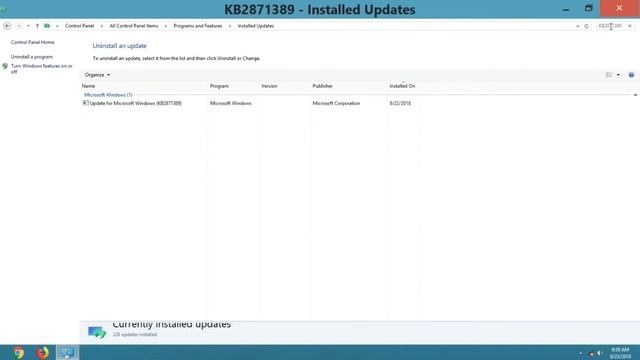Viewport: 640px width, 360px height.
Task: Select All Control Panel Items breadcrumb
Action: click(x=133, y=26)
